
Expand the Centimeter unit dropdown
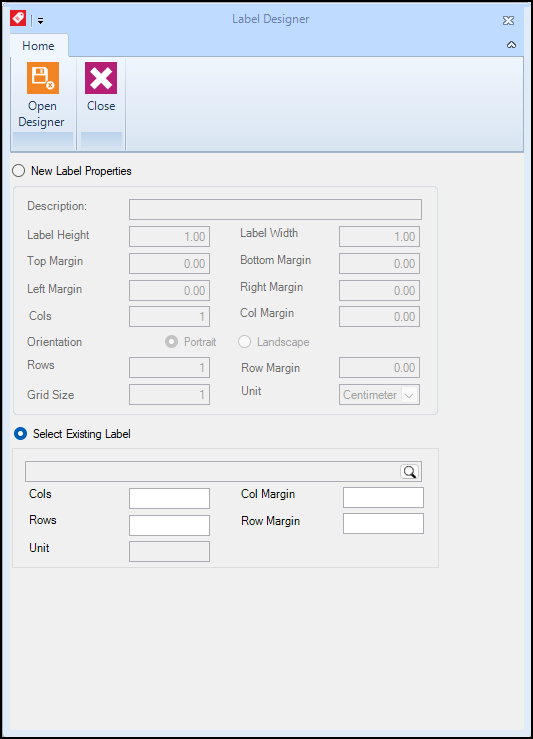[x=409, y=395]
